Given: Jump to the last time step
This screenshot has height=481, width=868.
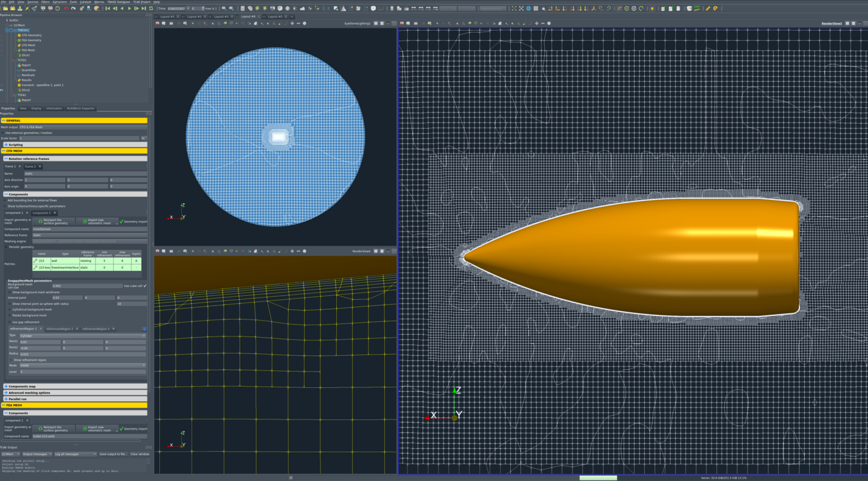Looking at the screenshot, I should [144, 8].
